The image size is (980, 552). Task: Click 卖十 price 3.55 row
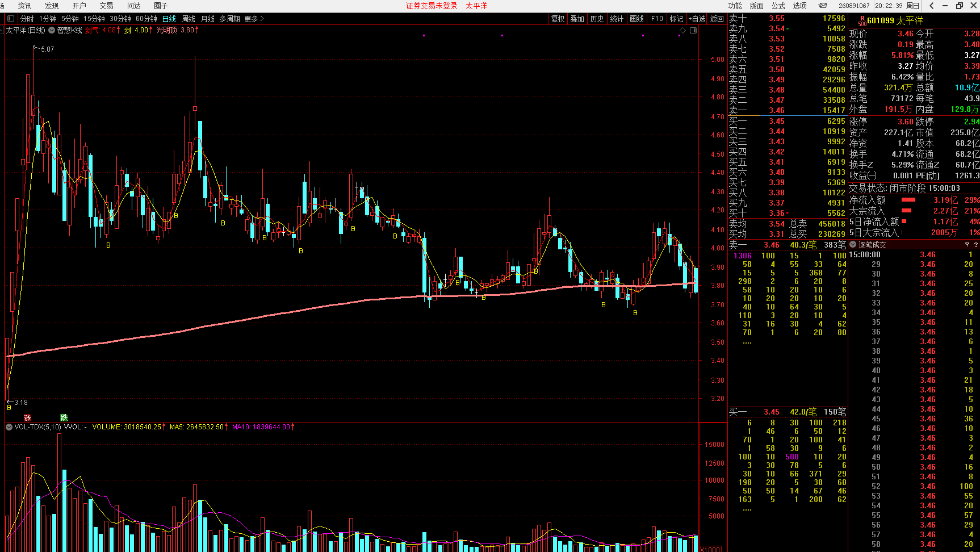(x=788, y=18)
